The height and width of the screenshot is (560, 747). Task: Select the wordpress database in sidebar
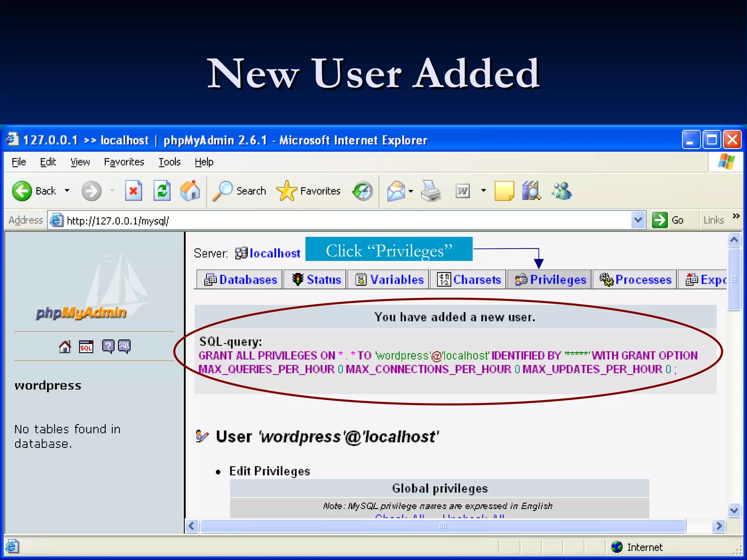pyautogui.click(x=48, y=385)
